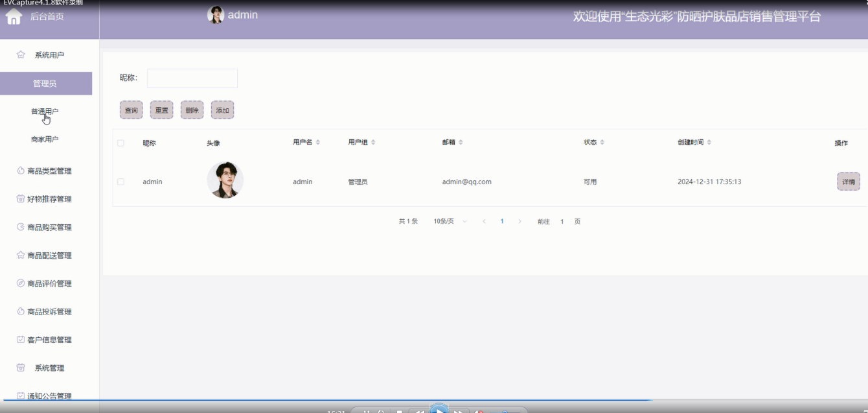The image size is (868, 413).
Task: Focus the 昵称 search input field
Action: tap(192, 78)
